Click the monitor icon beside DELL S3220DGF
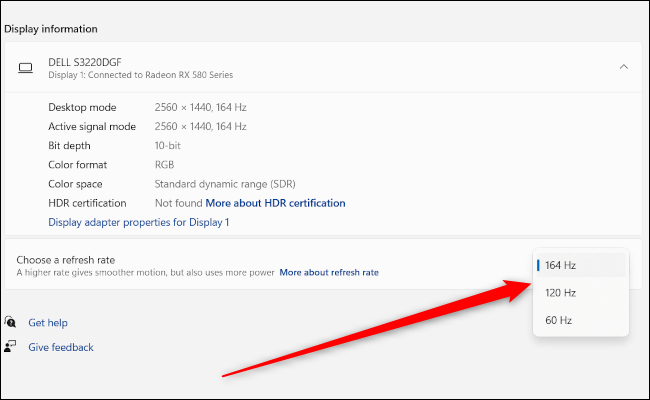 [26, 68]
